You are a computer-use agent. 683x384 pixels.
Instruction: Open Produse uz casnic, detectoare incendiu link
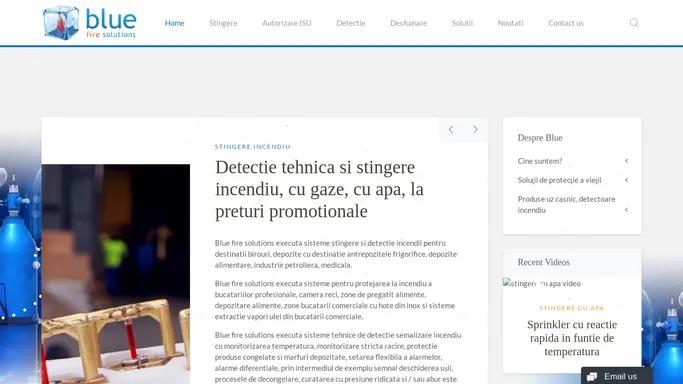click(x=566, y=204)
